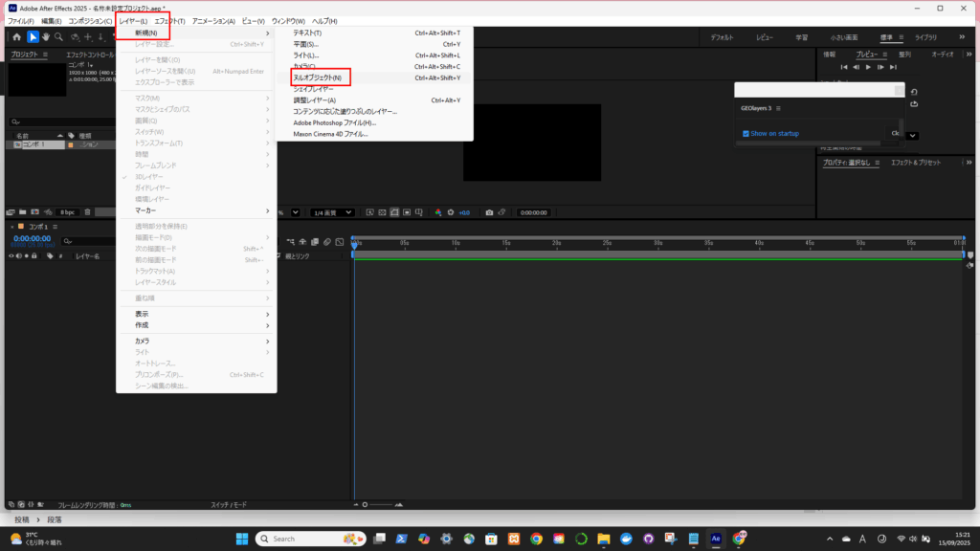Click the blue 0:00:00:00 timecode in timeline

[33, 238]
